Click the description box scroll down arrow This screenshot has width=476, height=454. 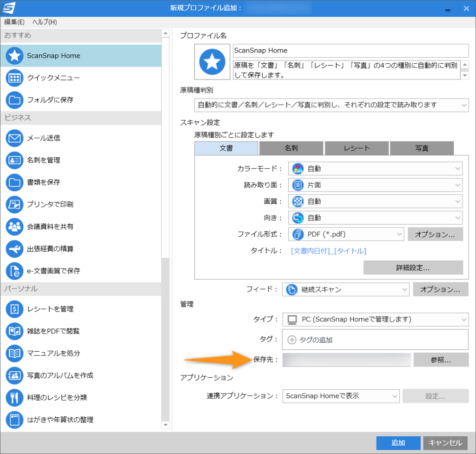[x=465, y=75]
